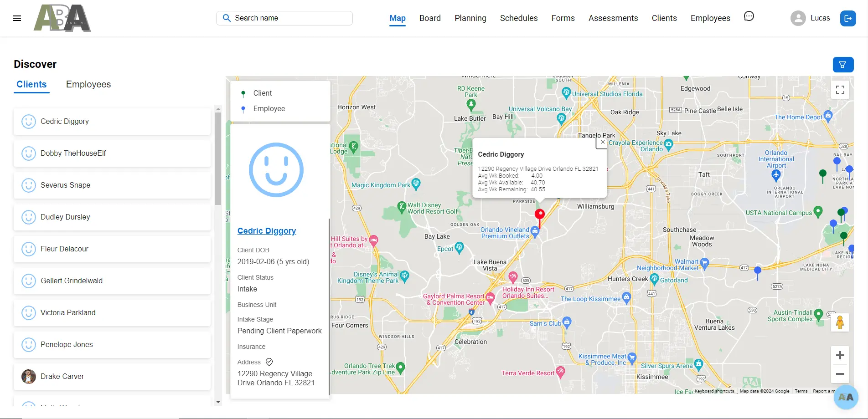
Task: Open the Board page
Action: pos(430,18)
